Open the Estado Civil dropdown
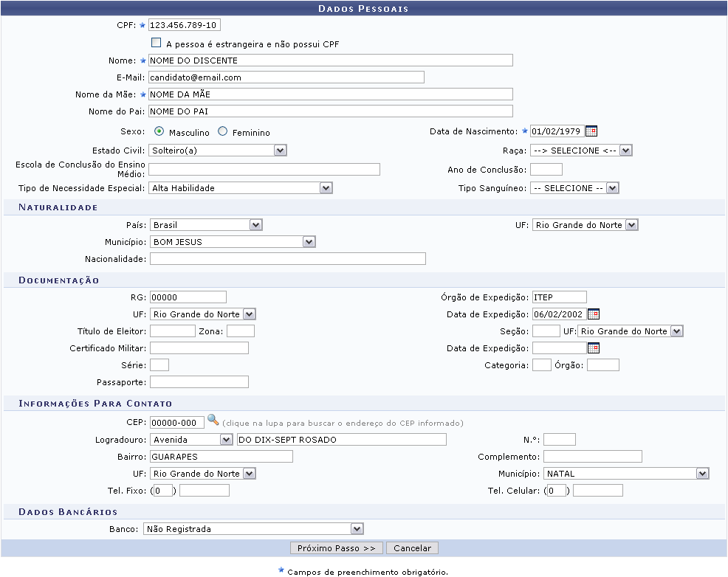This screenshot has height=577, width=728. pos(217,150)
